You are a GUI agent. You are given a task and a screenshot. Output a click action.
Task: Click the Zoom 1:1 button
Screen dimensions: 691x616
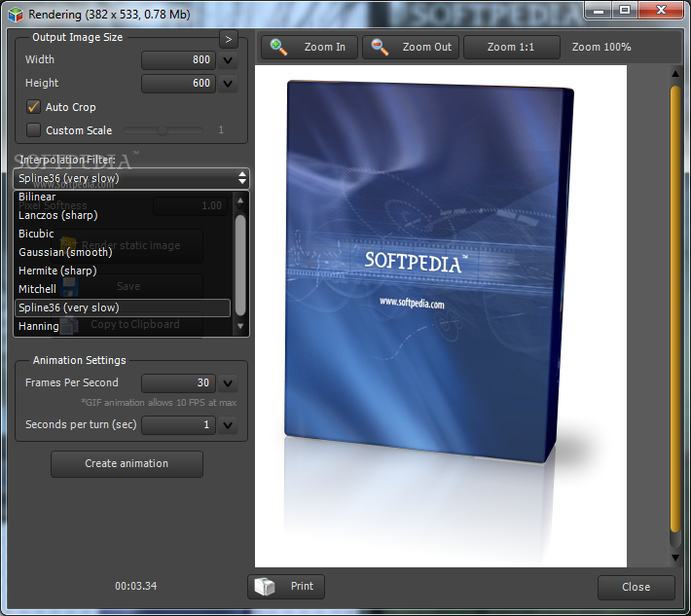pyautogui.click(x=511, y=47)
